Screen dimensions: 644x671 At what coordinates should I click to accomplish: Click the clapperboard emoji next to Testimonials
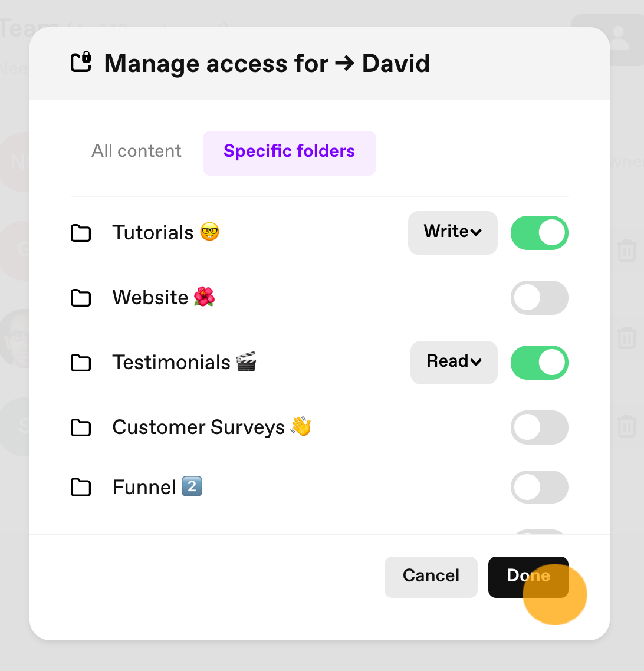point(247,361)
